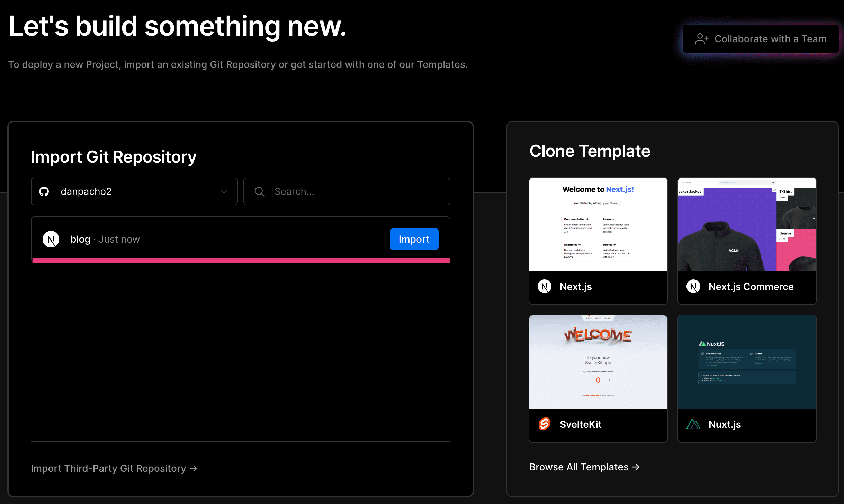Image resolution: width=844 pixels, height=504 pixels.
Task: Click the Clone Template heading
Action: point(590,151)
